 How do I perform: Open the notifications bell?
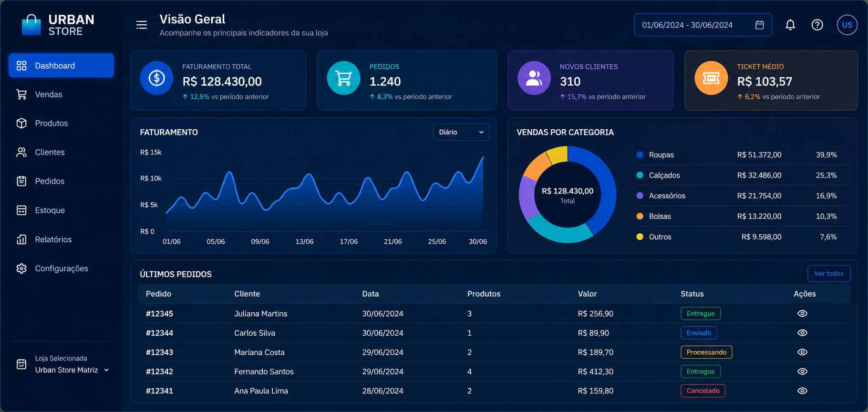click(x=790, y=25)
